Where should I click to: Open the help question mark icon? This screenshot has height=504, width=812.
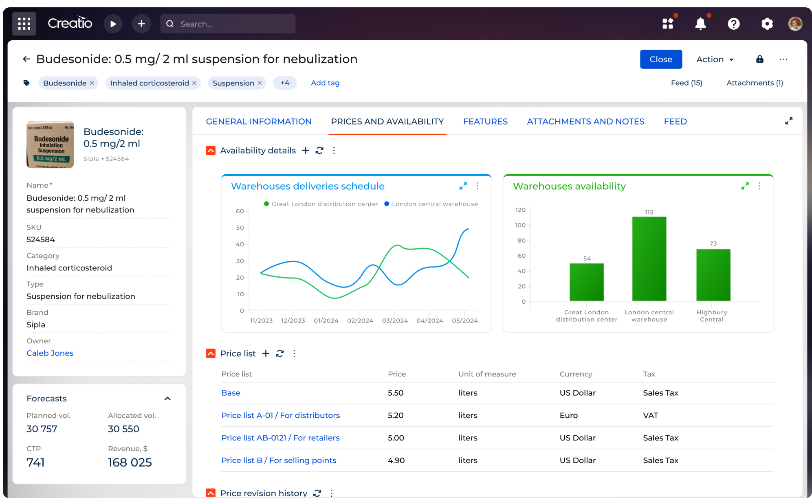734,24
